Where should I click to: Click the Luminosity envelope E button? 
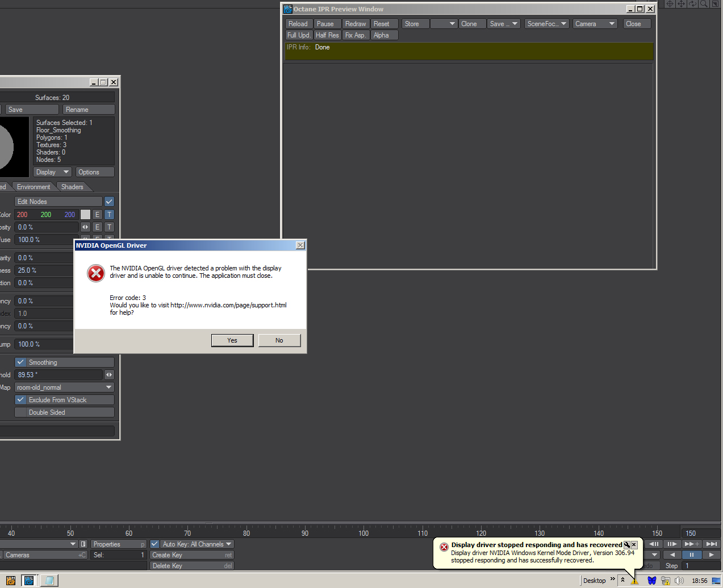(98, 227)
